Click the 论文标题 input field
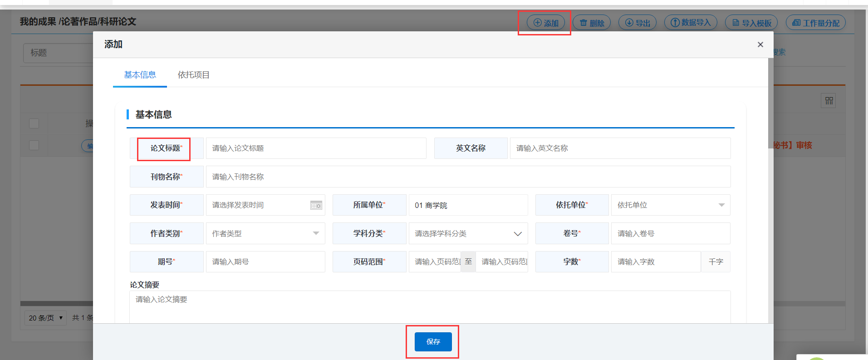The image size is (868, 360). click(x=316, y=148)
